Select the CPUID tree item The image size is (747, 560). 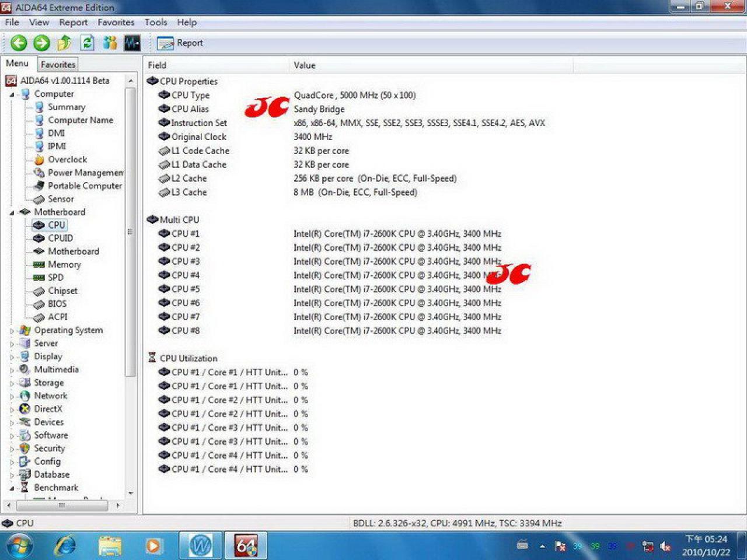coord(60,238)
